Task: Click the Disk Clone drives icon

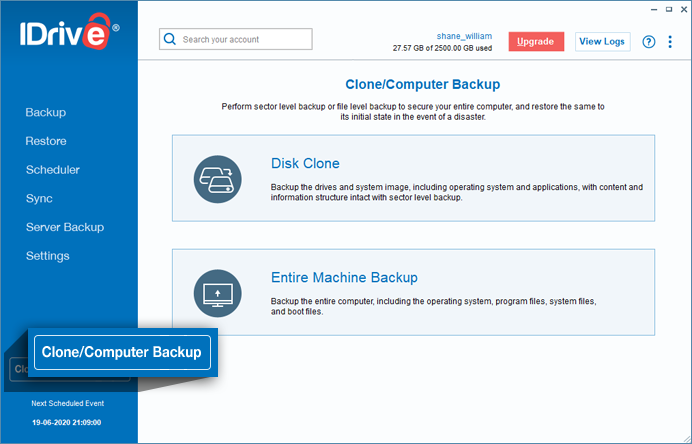Action: point(218,179)
